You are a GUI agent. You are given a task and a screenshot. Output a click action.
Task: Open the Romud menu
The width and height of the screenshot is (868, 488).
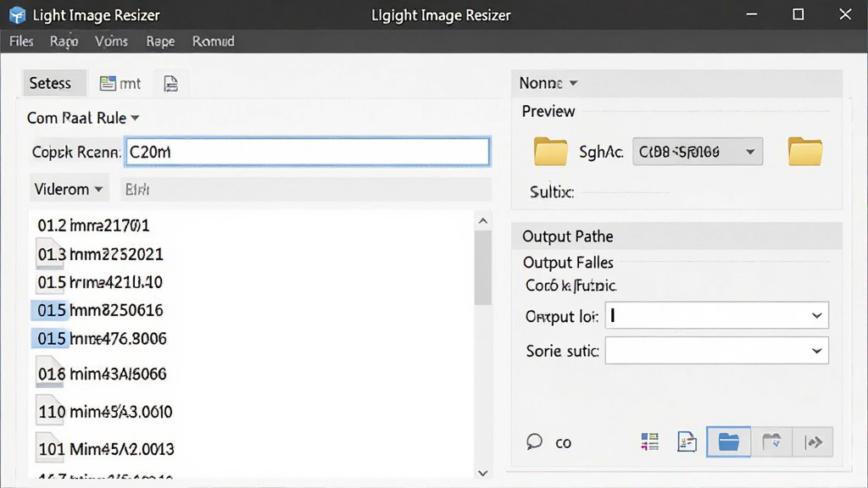(213, 42)
